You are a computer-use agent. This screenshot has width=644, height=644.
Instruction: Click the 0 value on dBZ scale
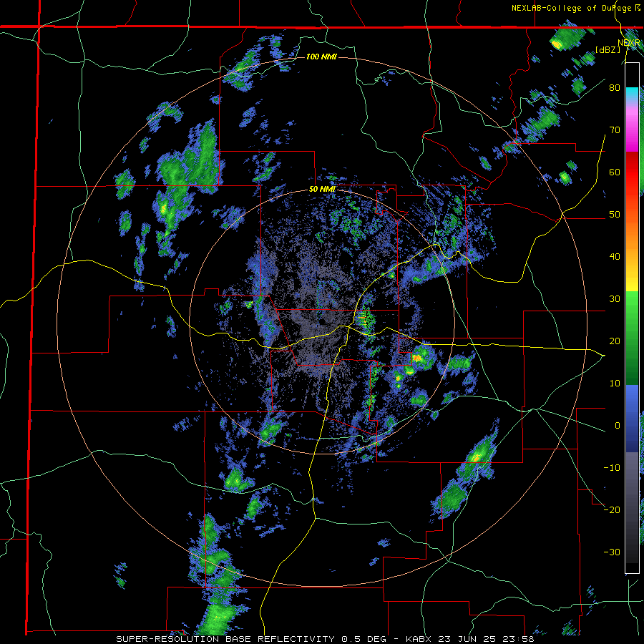coord(618,426)
